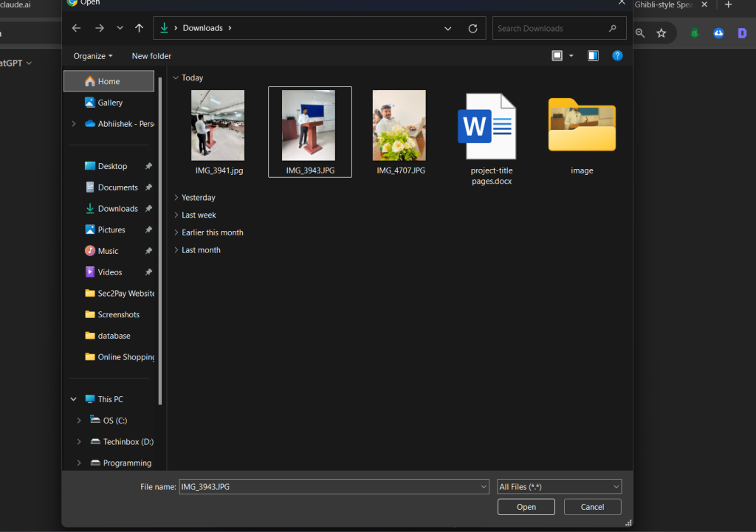Click the Open button
Viewport: 756px width, 532px height.
(526, 507)
